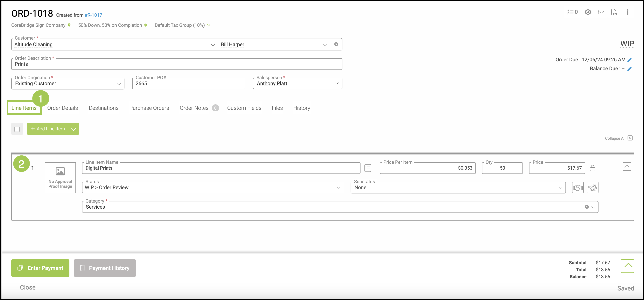Open the #R-1017 source link
The image size is (644, 300).
[x=93, y=15]
